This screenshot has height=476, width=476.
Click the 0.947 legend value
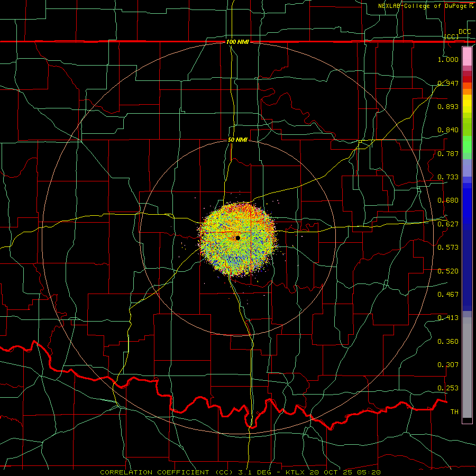tap(448, 83)
